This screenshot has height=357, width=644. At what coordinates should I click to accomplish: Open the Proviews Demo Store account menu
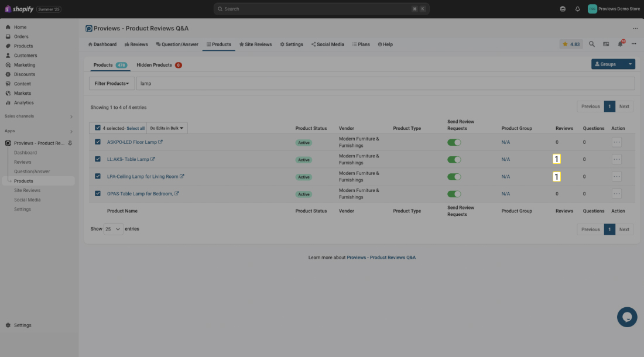pyautogui.click(x=614, y=9)
